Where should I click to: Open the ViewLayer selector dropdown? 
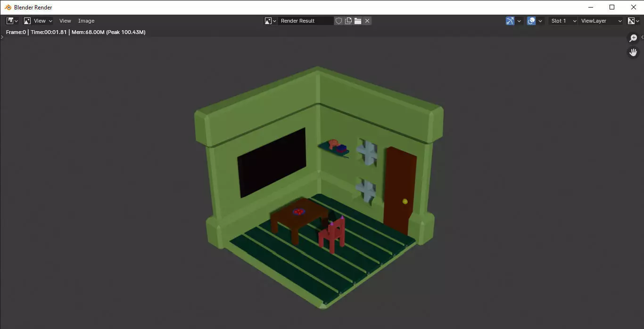601,21
